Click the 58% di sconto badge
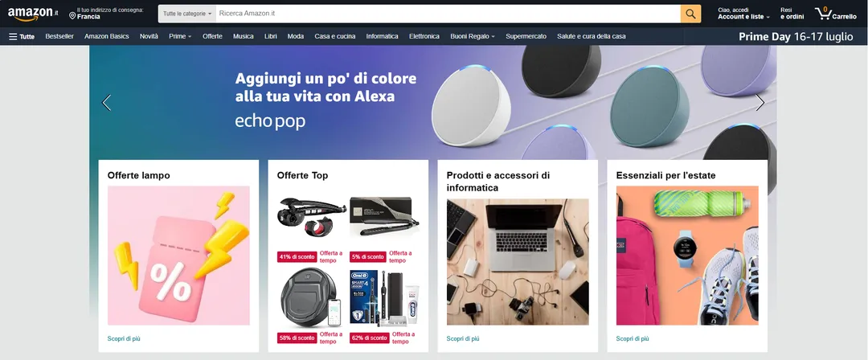 [x=297, y=337]
